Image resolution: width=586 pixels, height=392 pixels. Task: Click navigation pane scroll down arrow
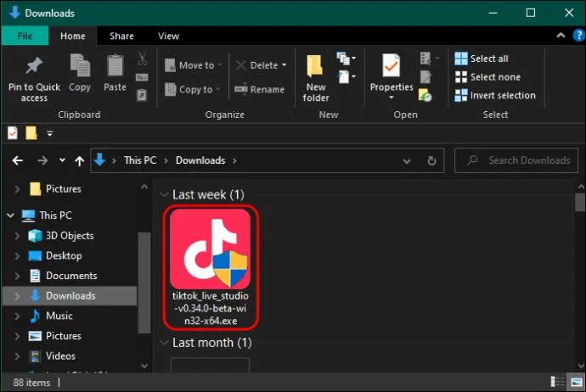[x=144, y=367]
